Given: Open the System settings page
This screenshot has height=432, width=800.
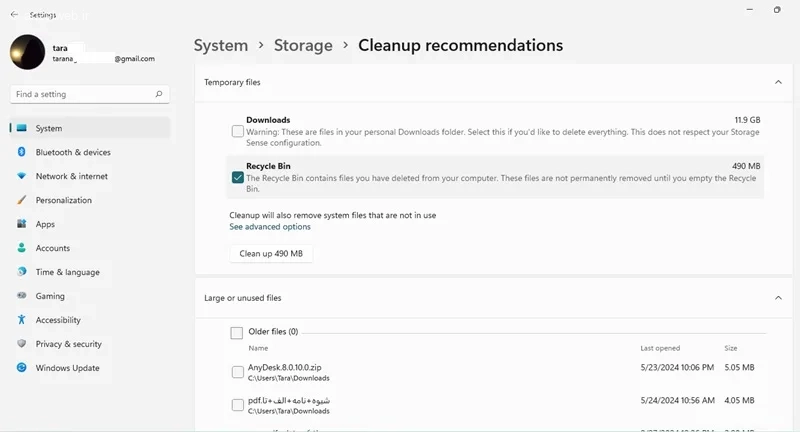Looking at the screenshot, I should click(90, 128).
